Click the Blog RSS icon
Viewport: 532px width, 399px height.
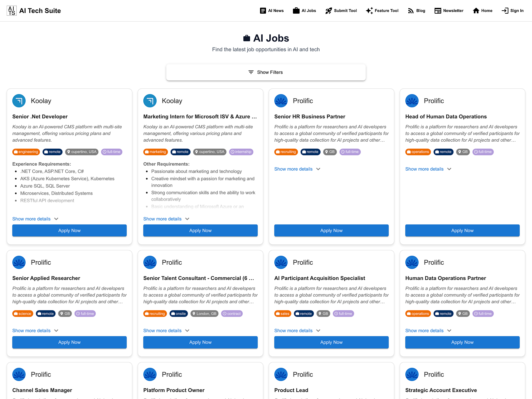[411, 11]
